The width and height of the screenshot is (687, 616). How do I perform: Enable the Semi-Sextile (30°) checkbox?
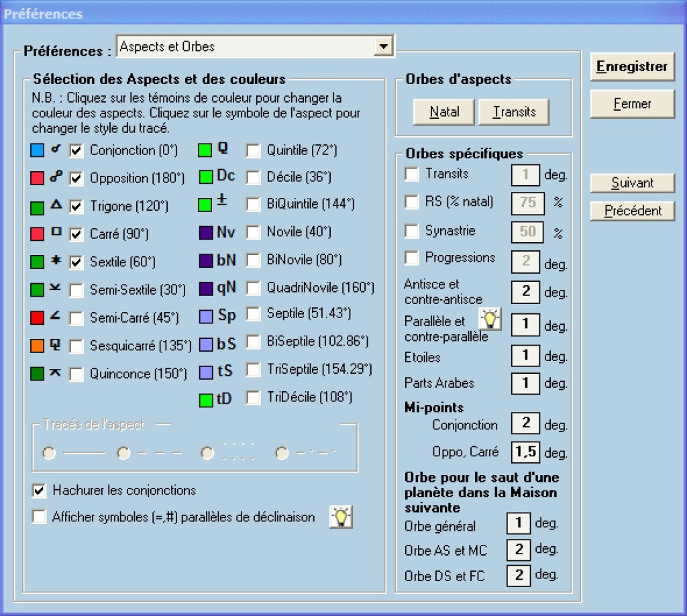tap(77, 290)
